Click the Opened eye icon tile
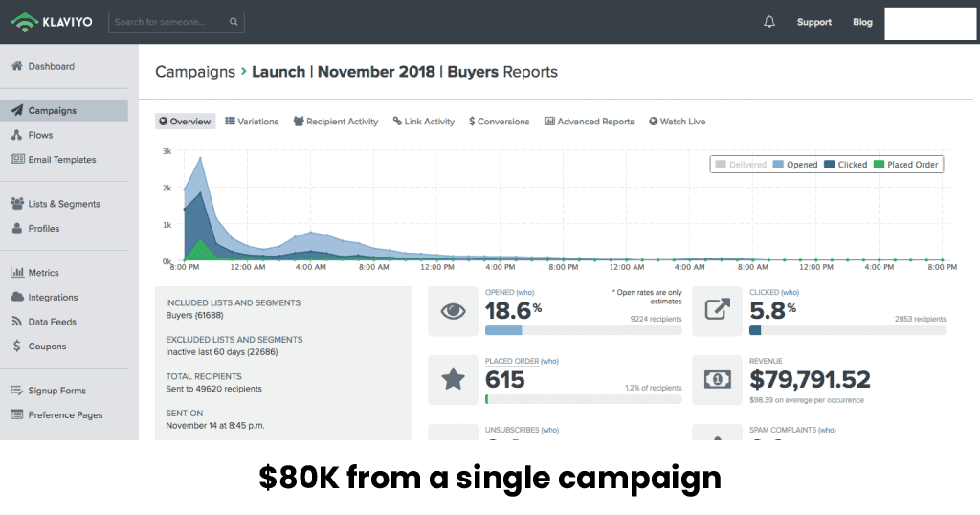Viewport: 980px width, 515px height. 453,311
